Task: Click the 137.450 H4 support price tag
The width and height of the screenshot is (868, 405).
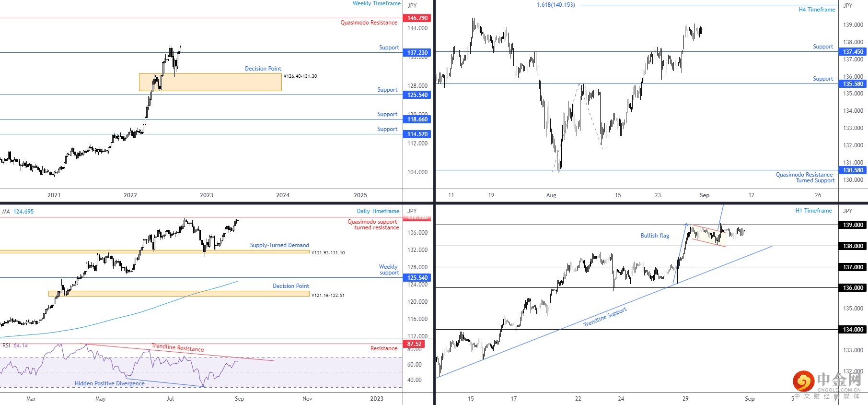Action: pyautogui.click(x=853, y=52)
